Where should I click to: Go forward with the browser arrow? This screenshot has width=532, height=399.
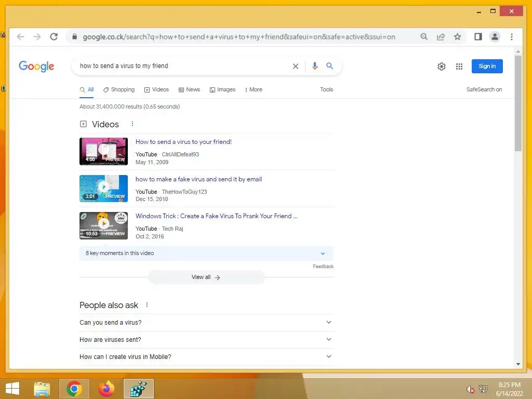[x=37, y=37]
